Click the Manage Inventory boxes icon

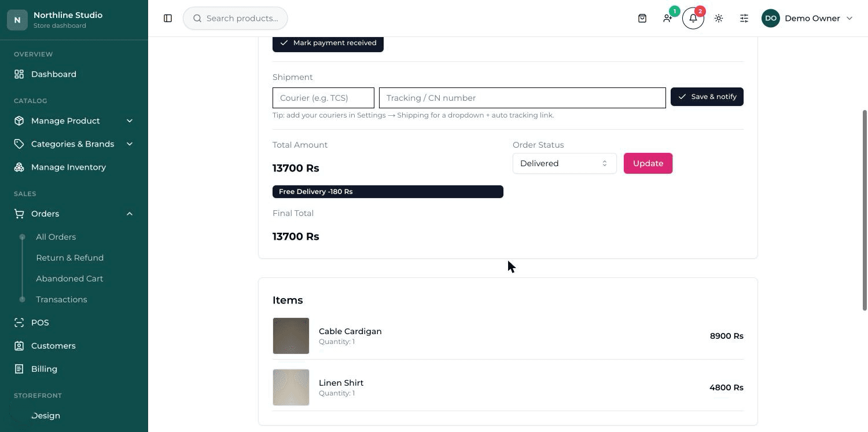pos(19,167)
